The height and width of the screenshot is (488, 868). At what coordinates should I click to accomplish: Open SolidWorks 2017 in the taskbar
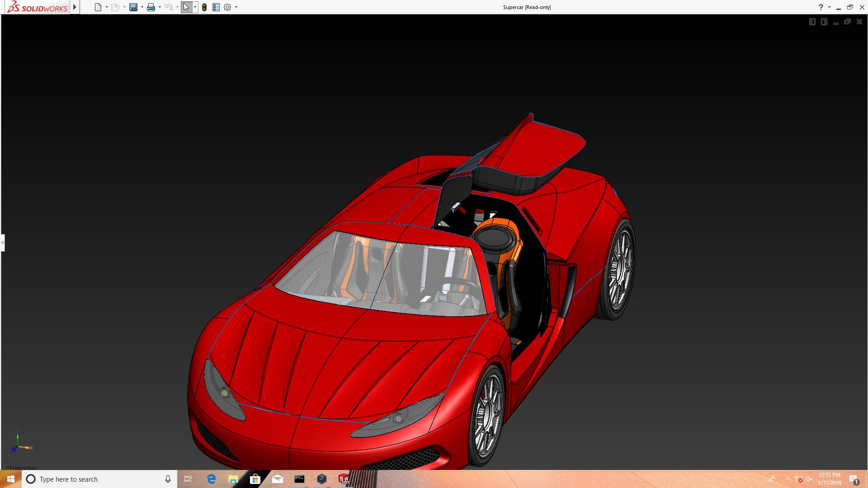click(x=344, y=479)
